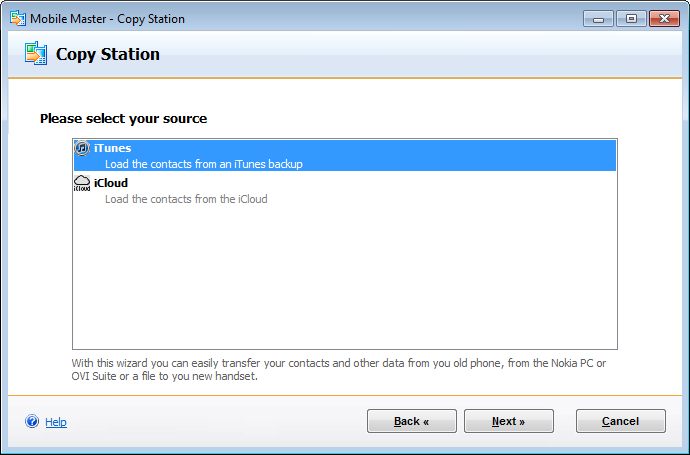Click the "Copy Station" header title
The image size is (690, 455).
107,54
